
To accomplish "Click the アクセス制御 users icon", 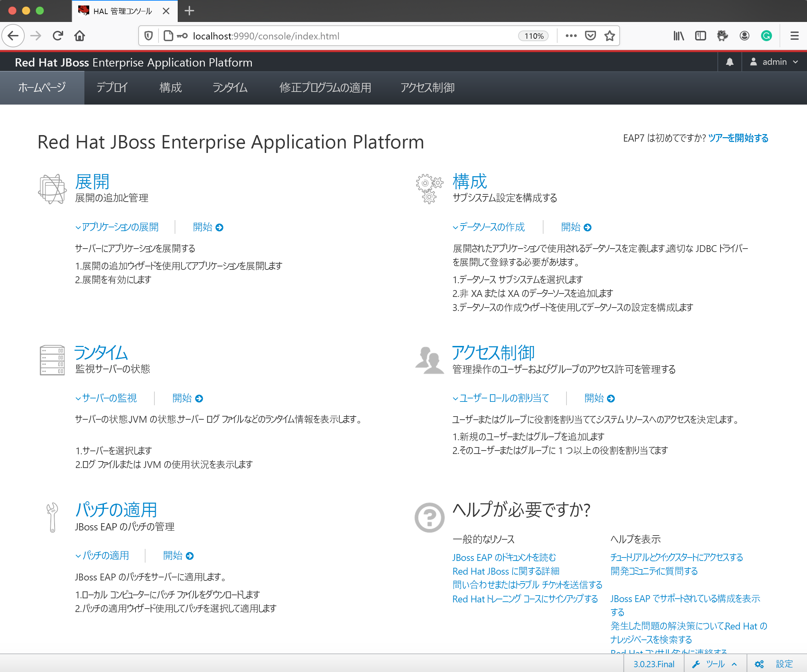I will click(x=429, y=360).
